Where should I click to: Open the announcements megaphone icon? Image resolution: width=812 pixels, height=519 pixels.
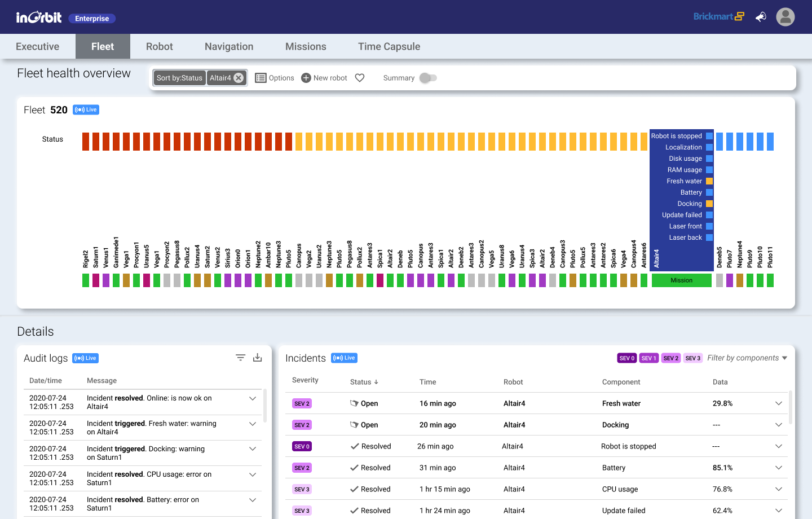tap(761, 17)
